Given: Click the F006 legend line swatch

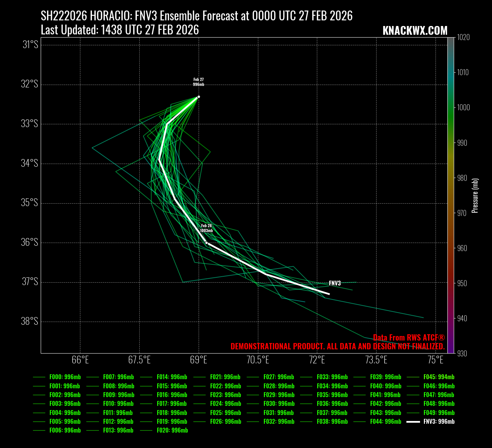Looking at the screenshot, I should pos(39,430).
